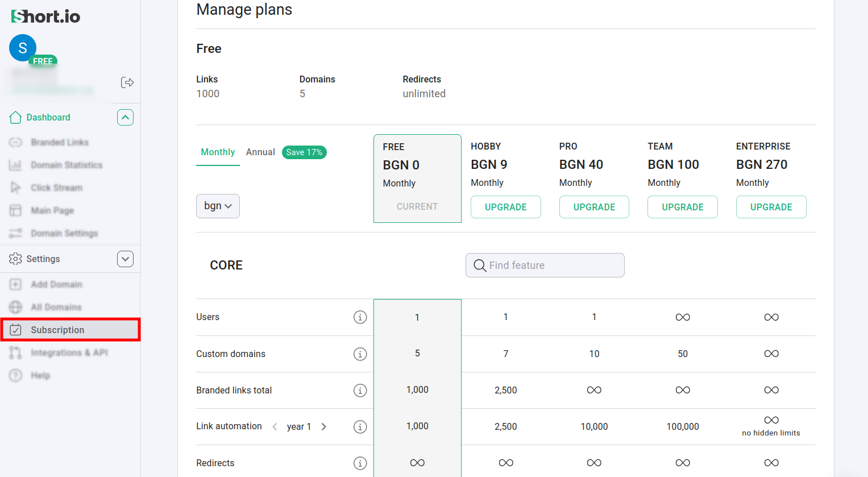Click the info icon beside Custom domains
Image resolution: width=868 pixels, height=477 pixels.
pos(360,354)
